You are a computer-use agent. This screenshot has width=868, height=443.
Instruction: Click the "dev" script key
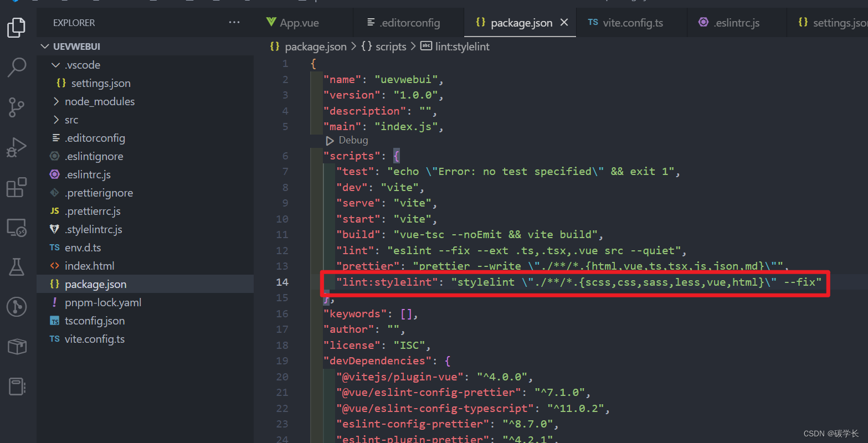coord(352,187)
